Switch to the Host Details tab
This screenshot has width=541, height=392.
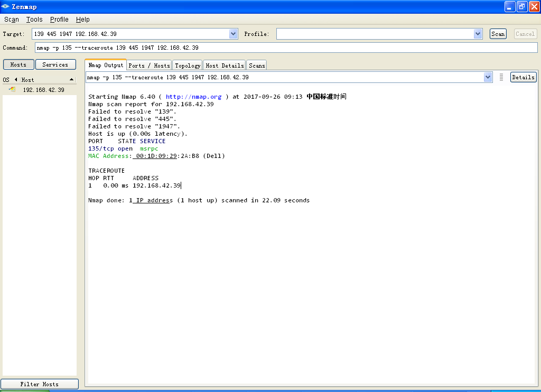(225, 65)
